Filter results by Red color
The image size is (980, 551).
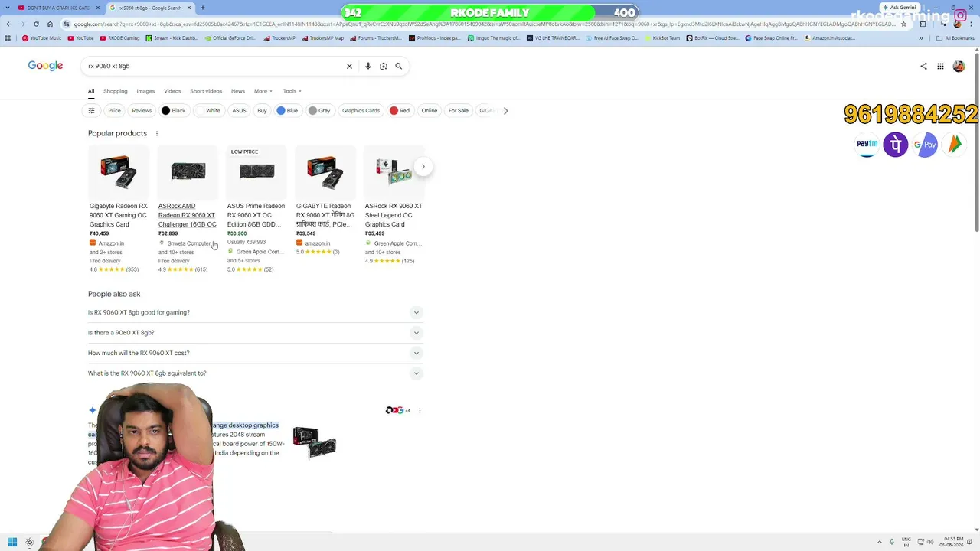pos(399,111)
